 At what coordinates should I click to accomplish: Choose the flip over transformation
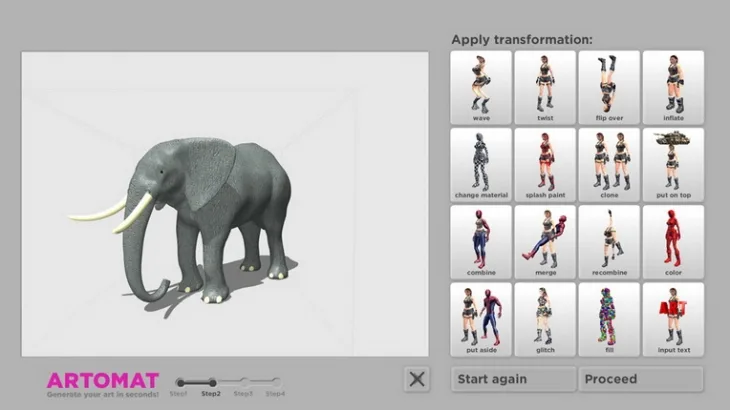(x=609, y=87)
